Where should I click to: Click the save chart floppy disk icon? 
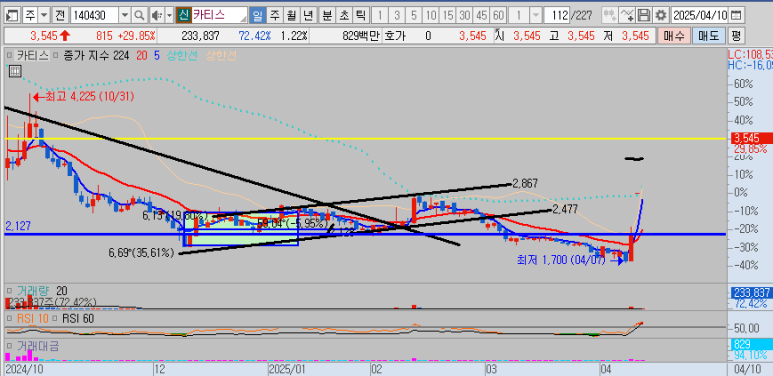point(643,15)
